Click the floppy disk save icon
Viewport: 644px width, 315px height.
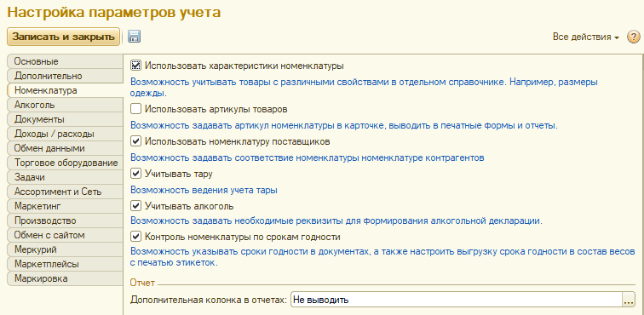tap(134, 37)
